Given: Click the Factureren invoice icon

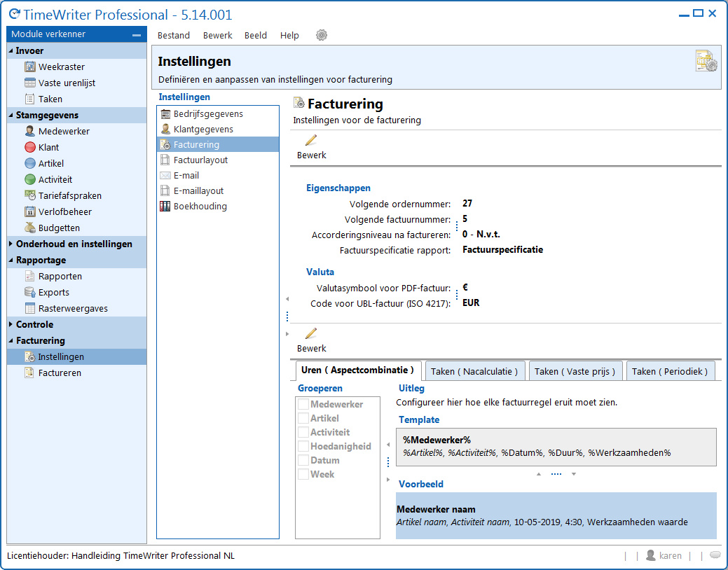Looking at the screenshot, I should [x=29, y=373].
